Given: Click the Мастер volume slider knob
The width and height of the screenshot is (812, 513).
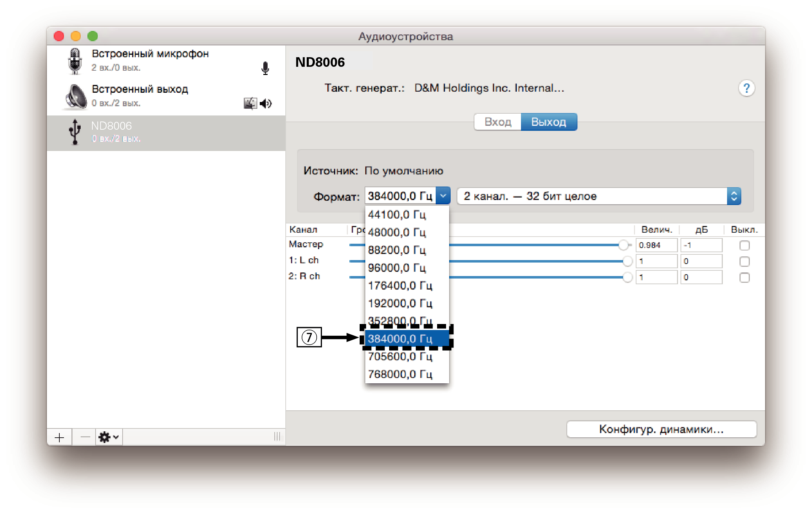Looking at the screenshot, I should tap(623, 245).
